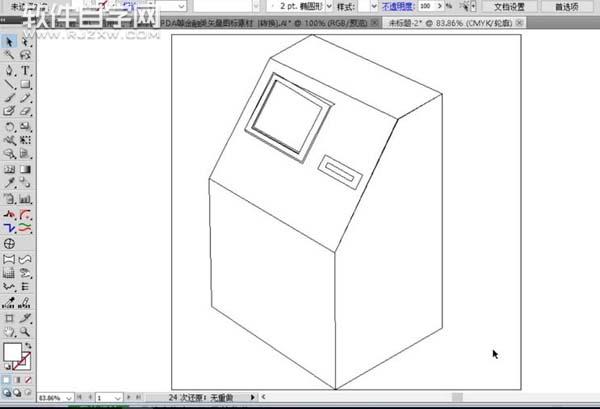Open the 2 pt. brush definition dropdown
This screenshot has width=600, height=409.
(x=329, y=6)
